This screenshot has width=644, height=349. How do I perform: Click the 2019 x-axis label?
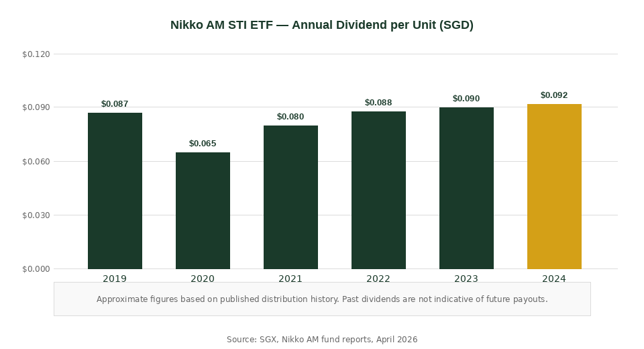coord(115,279)
